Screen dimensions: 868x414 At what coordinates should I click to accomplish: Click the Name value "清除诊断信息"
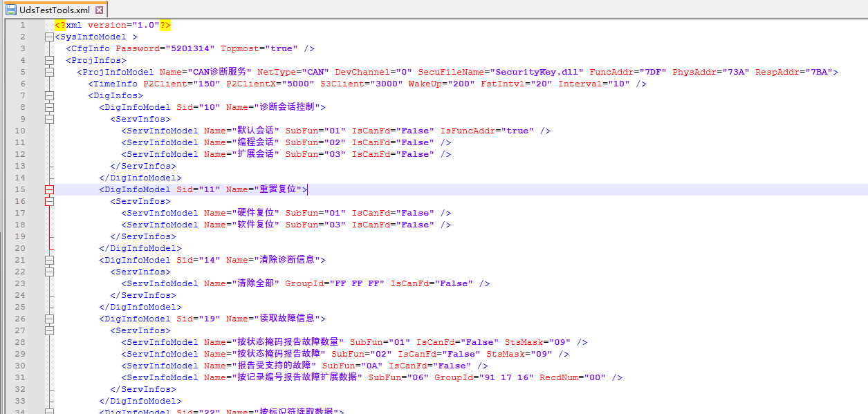pyautogui.click(x=287, y=260)
